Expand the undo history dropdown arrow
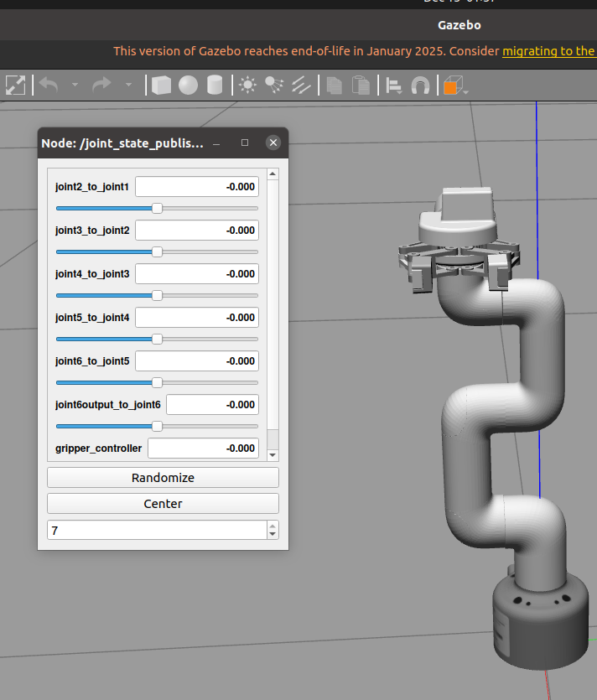 (x=75, y=85)
